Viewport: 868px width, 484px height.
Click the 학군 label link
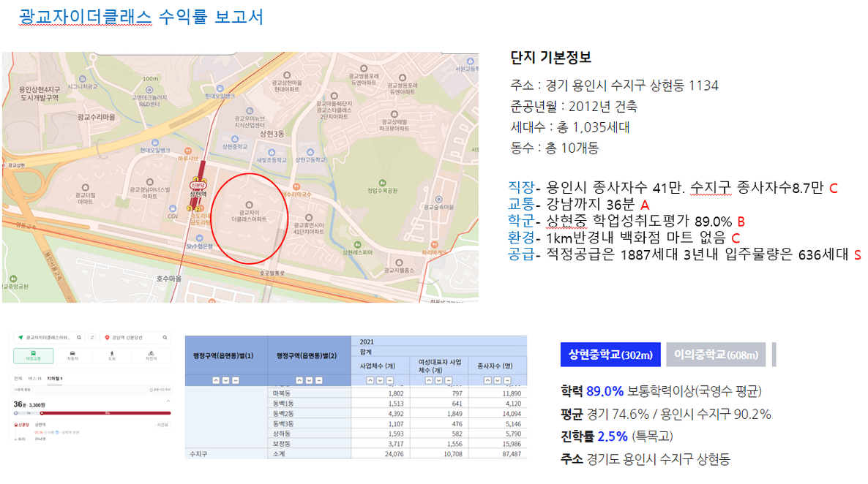point(521,221)
